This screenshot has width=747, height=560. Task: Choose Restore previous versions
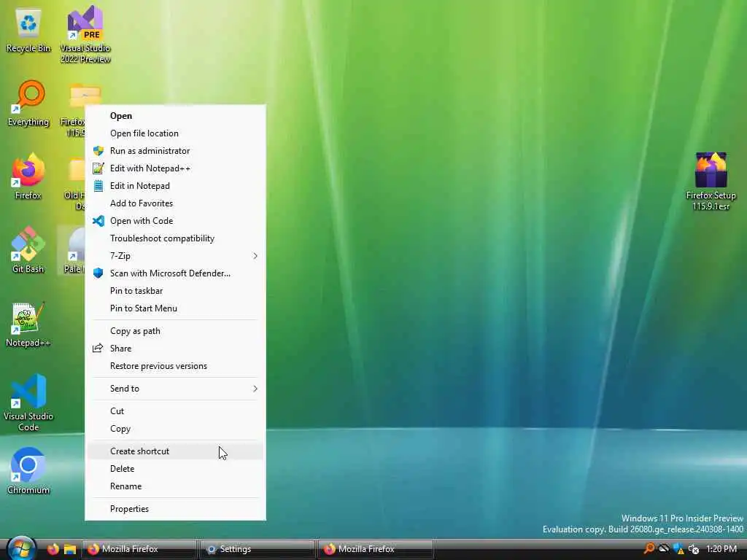point(175,366)
